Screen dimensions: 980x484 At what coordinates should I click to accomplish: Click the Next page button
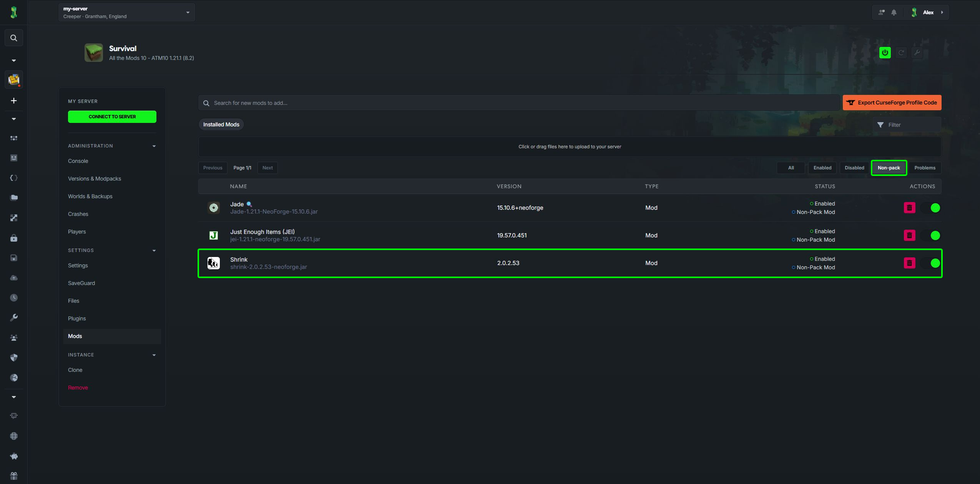(x=267, y=168)
